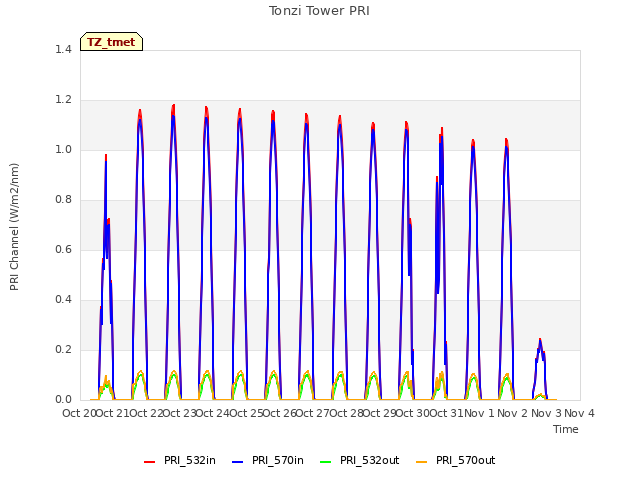Click the 0.2 y-axis tick value

tap(63, 349)
